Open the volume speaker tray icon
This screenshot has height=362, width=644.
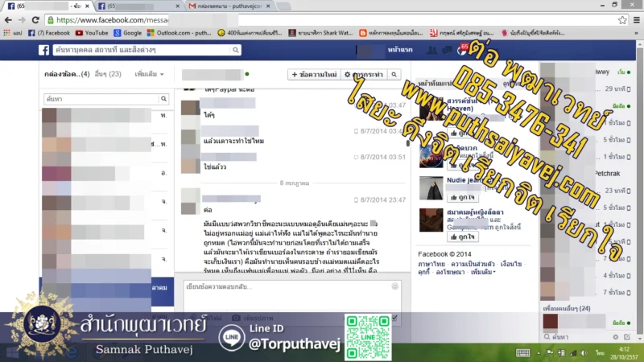click(584, 352)
